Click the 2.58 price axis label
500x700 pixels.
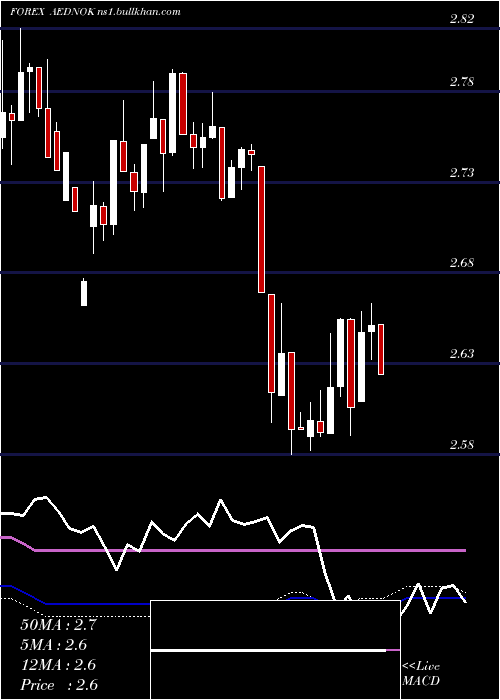point(462,445)
